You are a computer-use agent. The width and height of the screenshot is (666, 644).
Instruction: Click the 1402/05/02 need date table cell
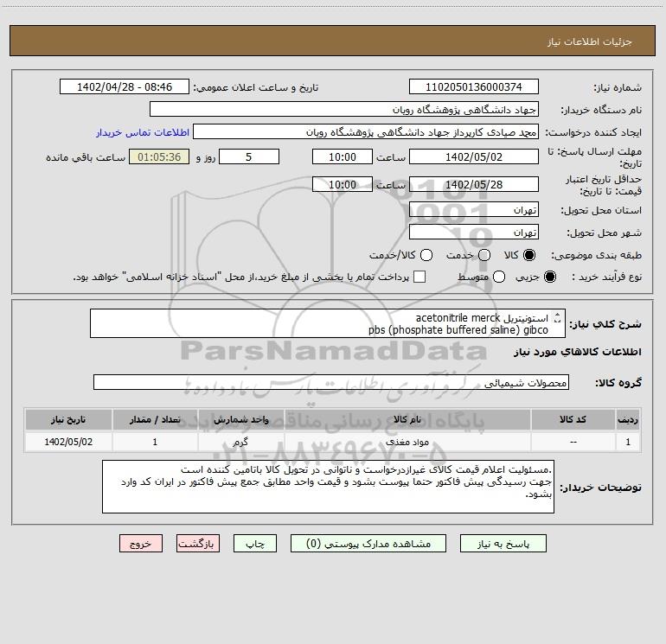pyautogui.click(x=68, y=442)
